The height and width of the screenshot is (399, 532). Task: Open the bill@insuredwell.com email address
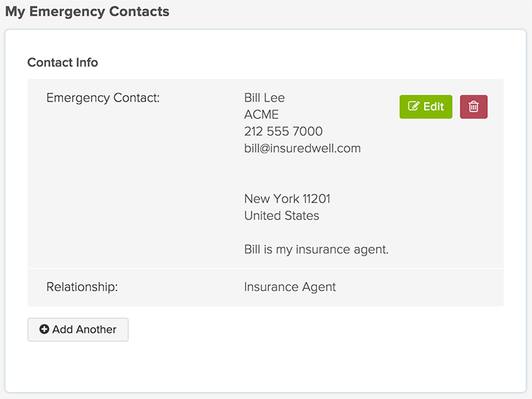click(302, 148)
